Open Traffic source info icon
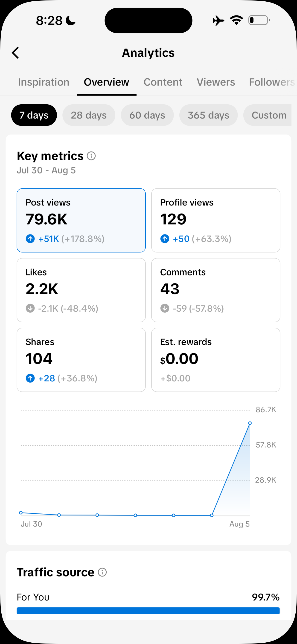 click(x=102, y=572)
